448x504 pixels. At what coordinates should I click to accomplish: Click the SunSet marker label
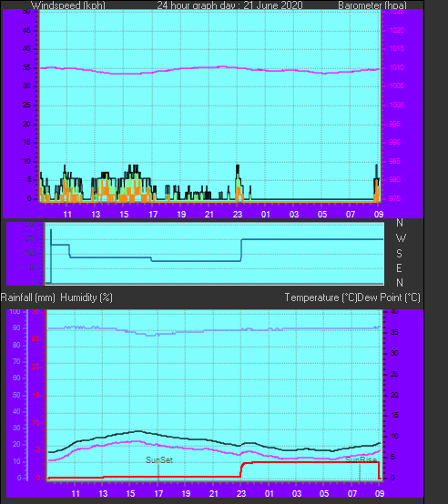[159, 460]
